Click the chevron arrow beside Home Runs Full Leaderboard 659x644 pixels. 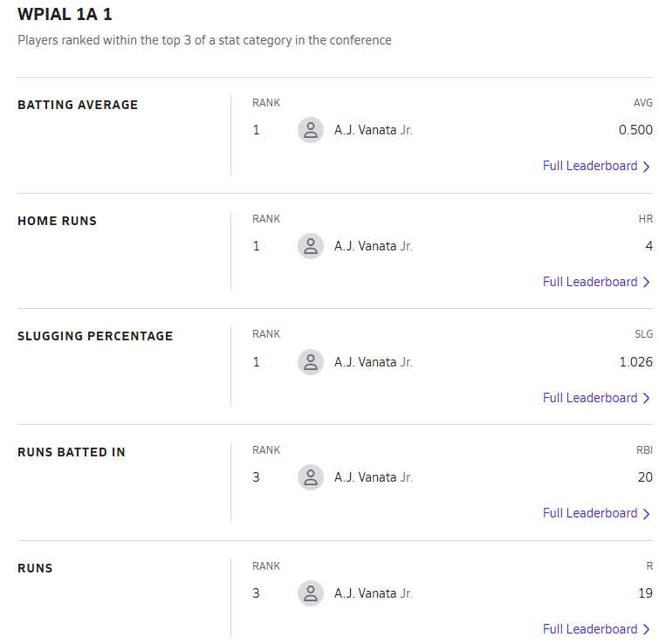tap(647, 283)
